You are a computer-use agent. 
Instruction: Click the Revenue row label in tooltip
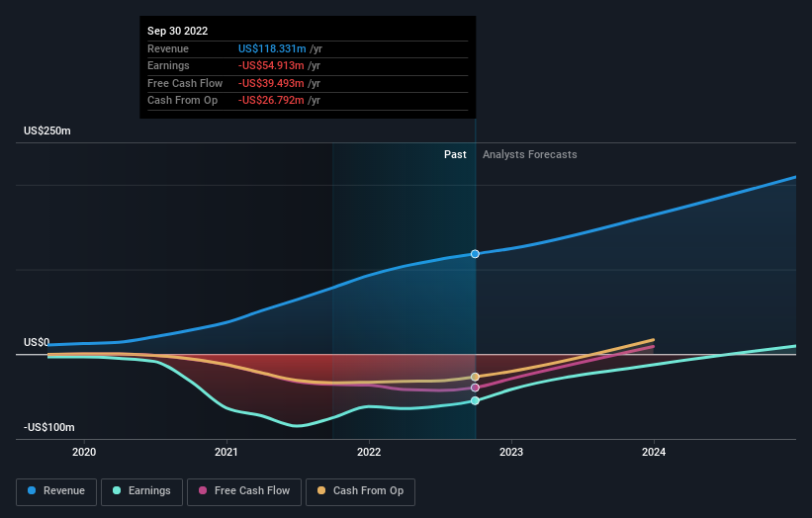[x=168, y=48]
